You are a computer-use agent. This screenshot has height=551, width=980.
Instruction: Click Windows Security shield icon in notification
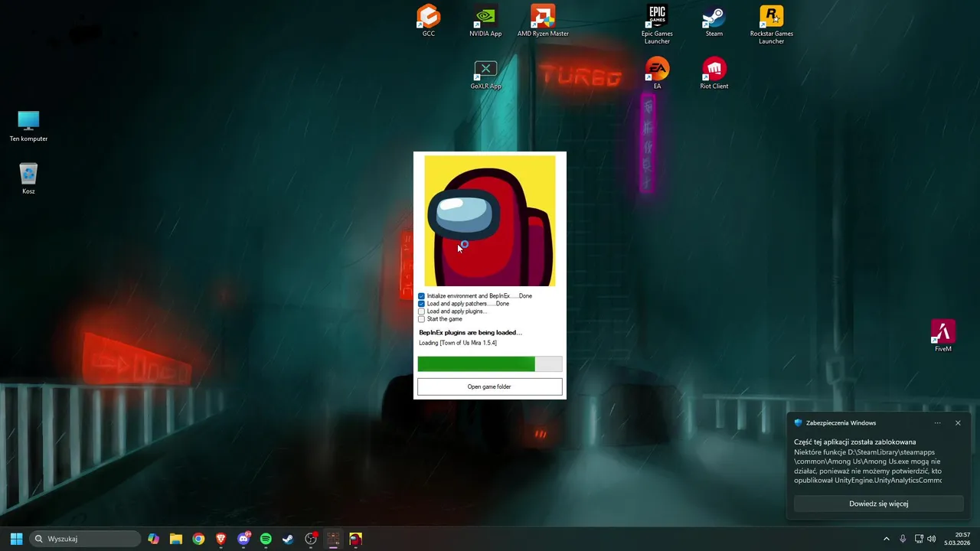[799, 422]
